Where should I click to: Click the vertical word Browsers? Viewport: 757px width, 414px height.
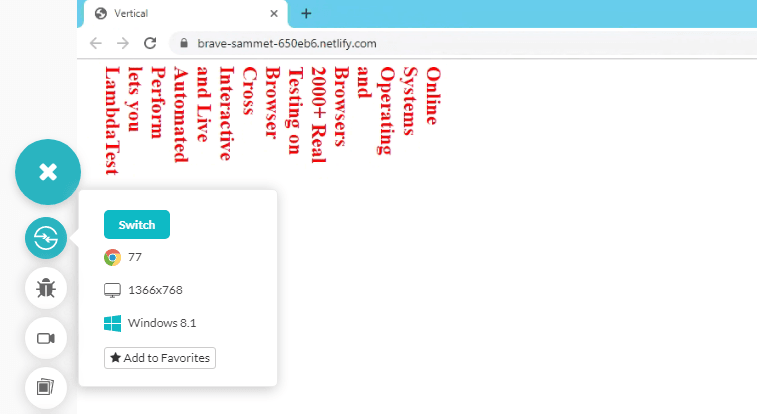coord(341,106)
